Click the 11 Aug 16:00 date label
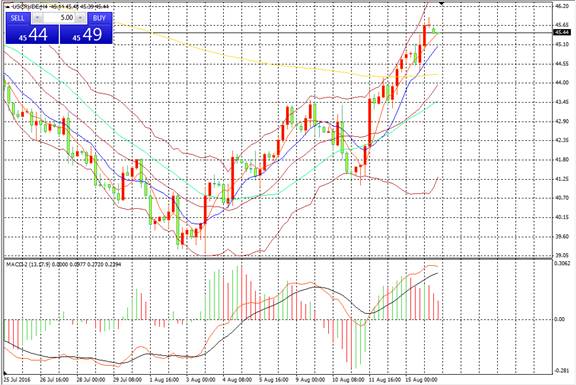The width and height of the screenshot is (576, 385). 384,379
